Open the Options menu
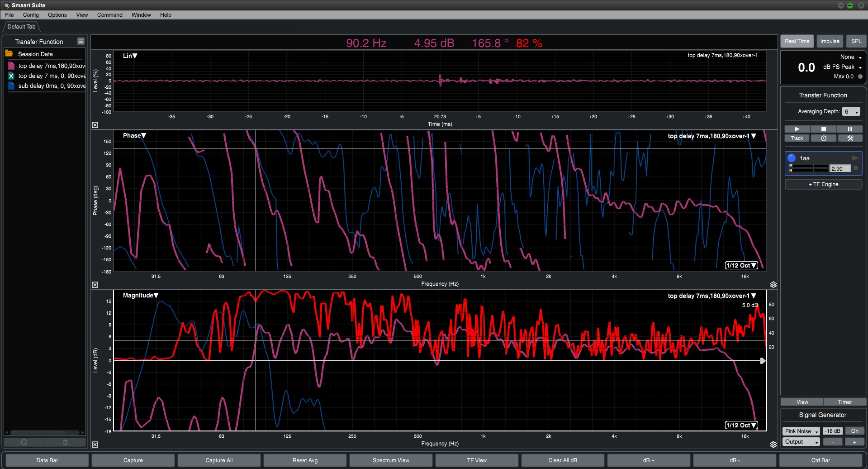This screenshot has height=469, width=868. (57, 15)
